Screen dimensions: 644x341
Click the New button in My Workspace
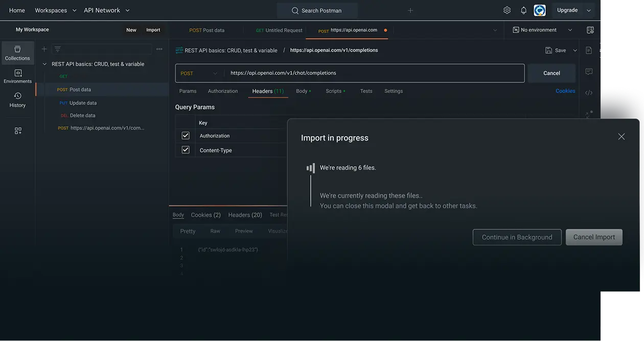[131, 30]
